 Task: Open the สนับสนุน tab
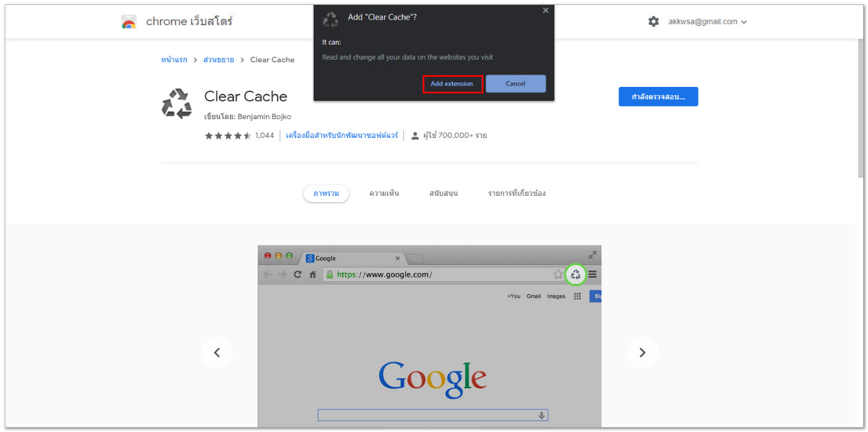click(x=443, y=193)
